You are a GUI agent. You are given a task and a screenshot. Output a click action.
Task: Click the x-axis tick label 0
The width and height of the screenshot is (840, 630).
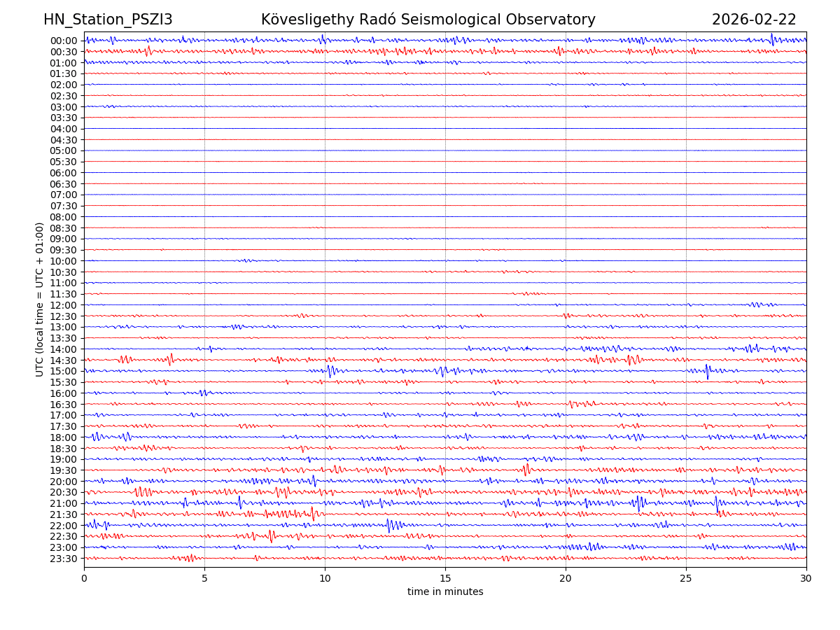pos(84,578)
